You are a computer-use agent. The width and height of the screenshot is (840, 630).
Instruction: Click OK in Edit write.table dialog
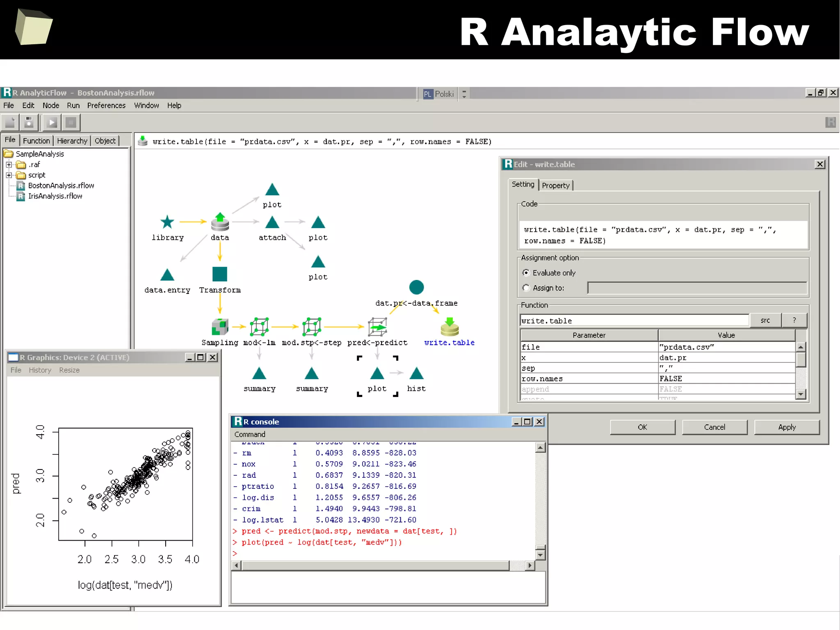tap(642, 427)
